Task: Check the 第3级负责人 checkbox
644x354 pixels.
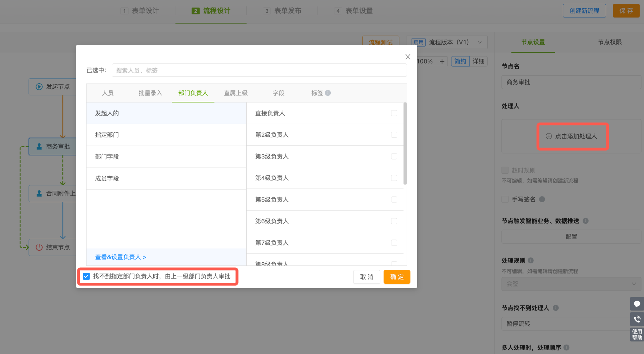Action: (394, 156)
